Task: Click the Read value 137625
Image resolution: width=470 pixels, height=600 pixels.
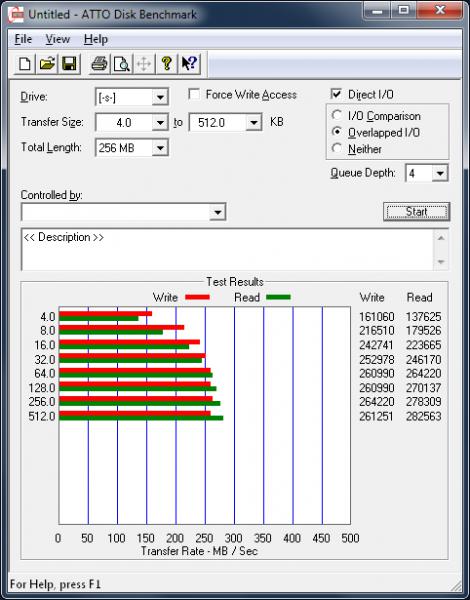Action: (424, 317)
